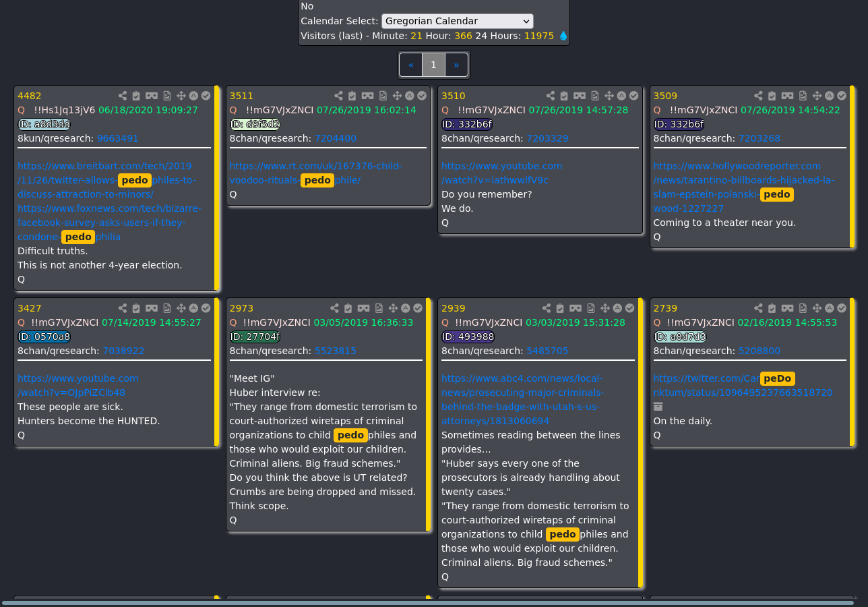Open the rt.com article link

pyautogui.click(x=315, y=173)
